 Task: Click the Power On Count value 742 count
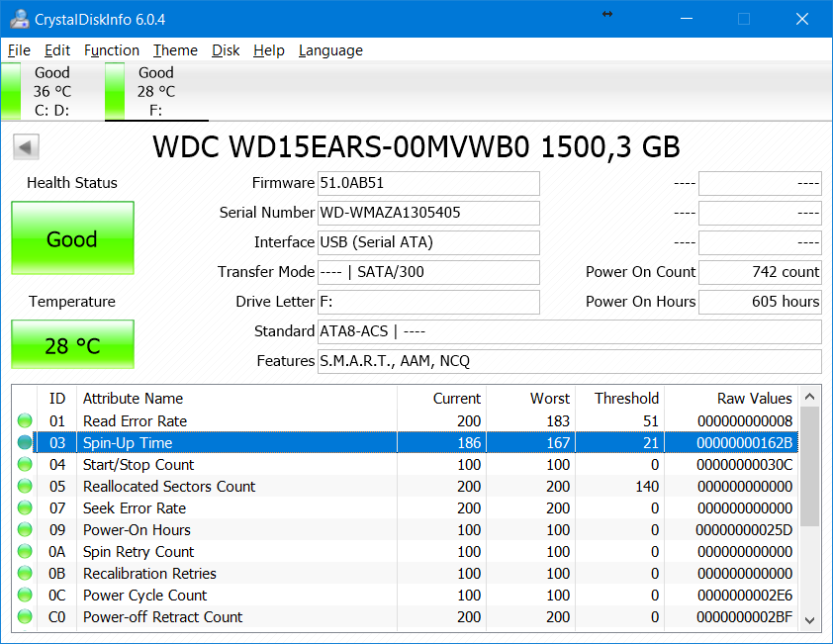760,273
